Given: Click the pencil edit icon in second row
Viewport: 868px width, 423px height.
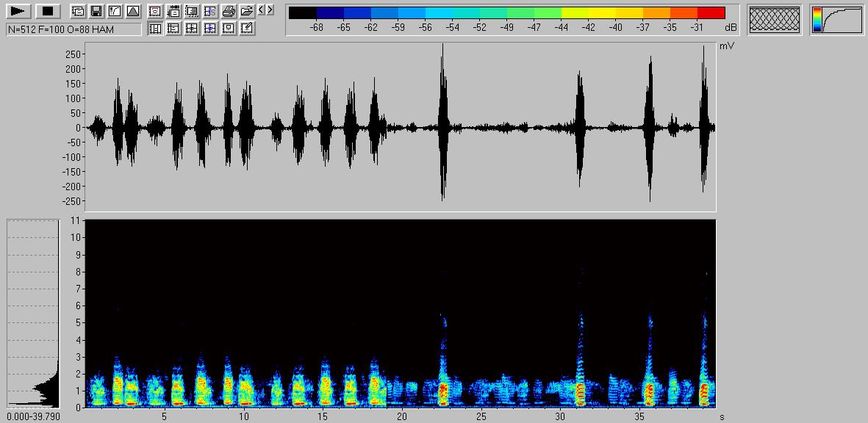Looking at the screenshot, I should tap(247, 29).
